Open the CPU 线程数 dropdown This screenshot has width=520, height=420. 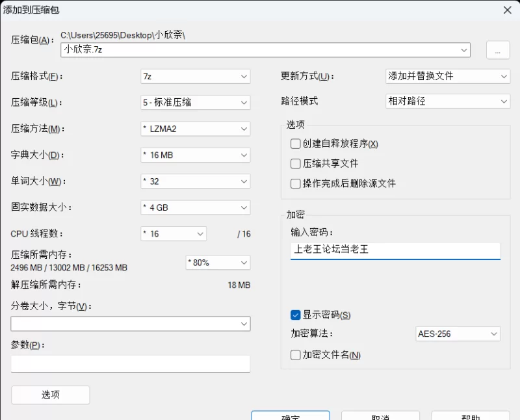tap(174, 233)
